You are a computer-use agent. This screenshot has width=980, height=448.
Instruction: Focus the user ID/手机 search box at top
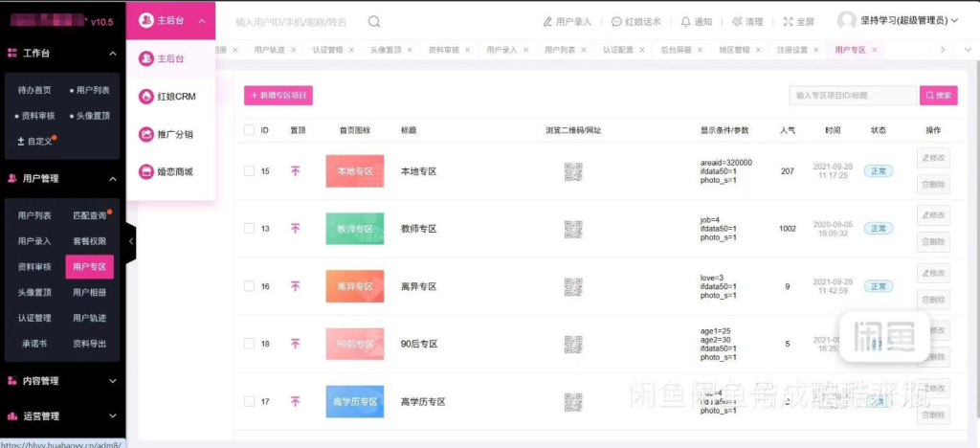tap(291, 22)
